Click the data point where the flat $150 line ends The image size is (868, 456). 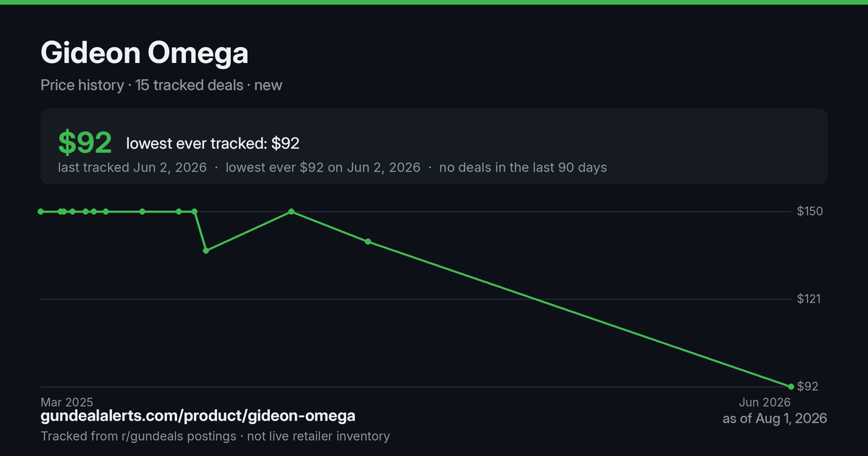(x=195, y=211)
